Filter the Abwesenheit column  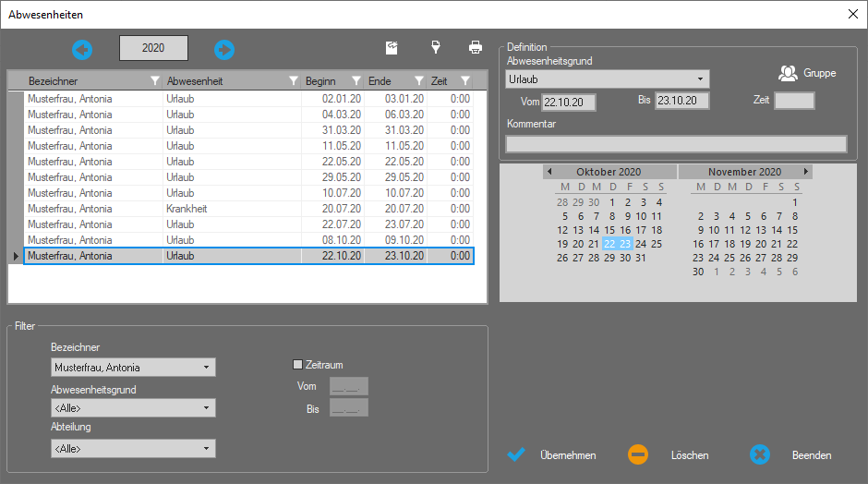[294, 81]
